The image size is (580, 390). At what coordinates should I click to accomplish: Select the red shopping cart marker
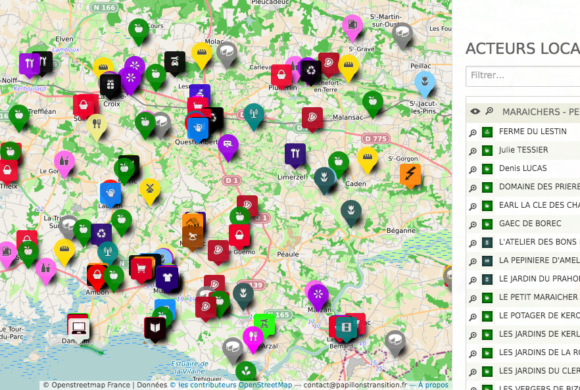pyautogui.click(x=141, y=269)
